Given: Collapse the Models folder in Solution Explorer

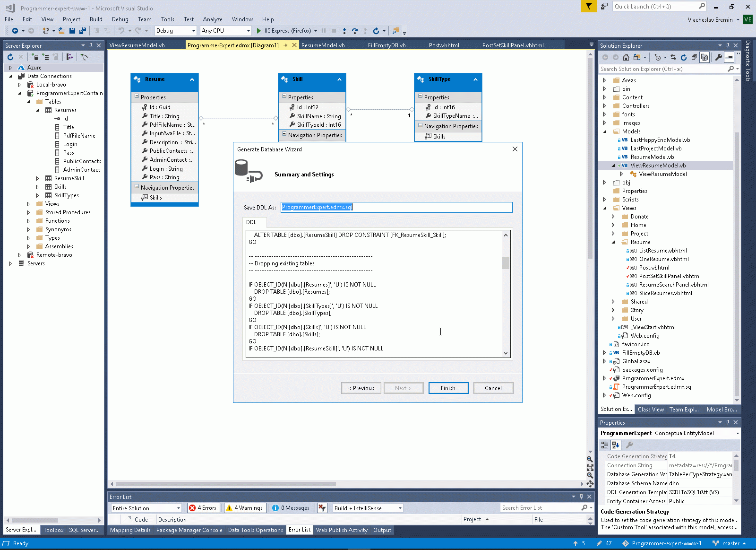Looking at the screenshot, I should pyautogui.click(x=605, y=131).
